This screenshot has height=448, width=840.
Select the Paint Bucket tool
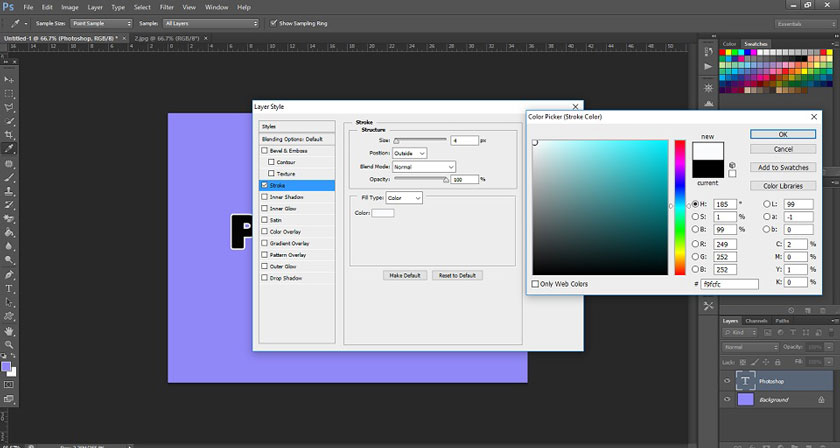pyautogui.click(x=9, y=233)
